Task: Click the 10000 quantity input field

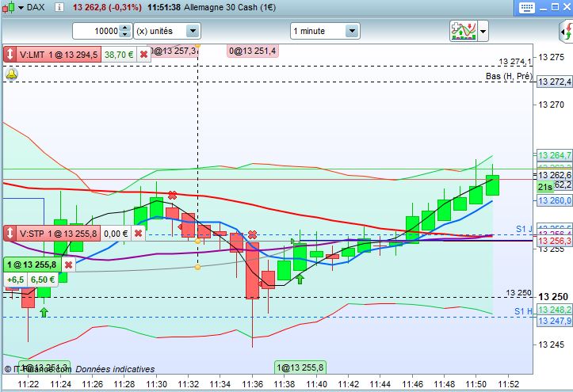Action: tap(97, 31)
